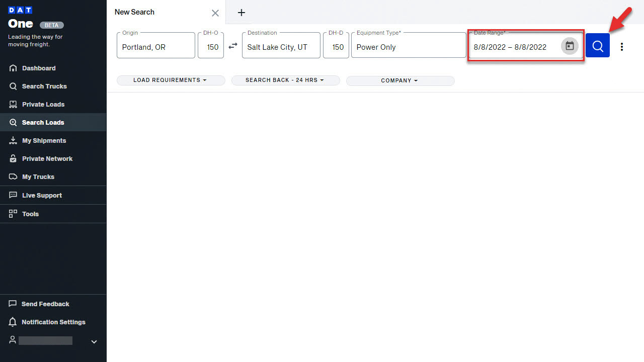
Task: Swap origin and destination with arrows icon
Action: pos(233,46)
